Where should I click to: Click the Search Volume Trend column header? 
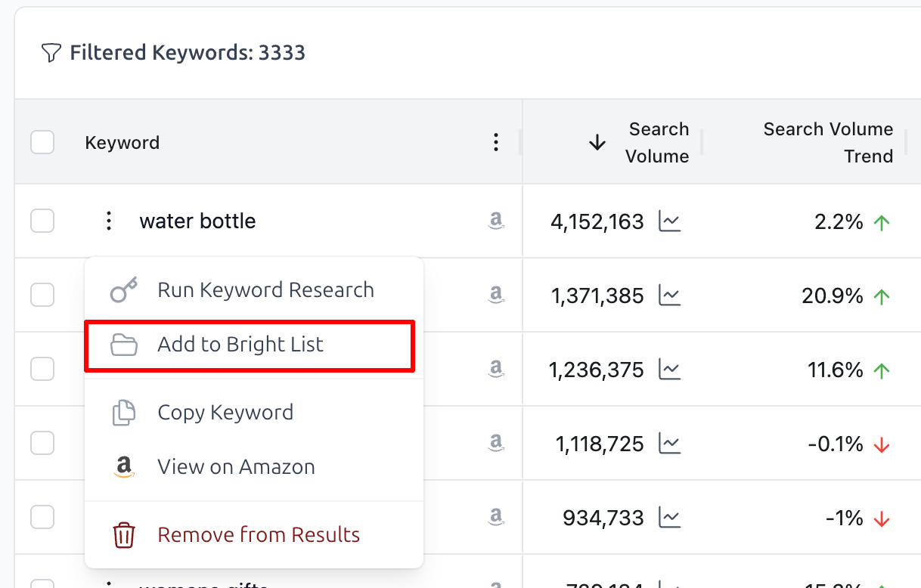click(828, 142)
